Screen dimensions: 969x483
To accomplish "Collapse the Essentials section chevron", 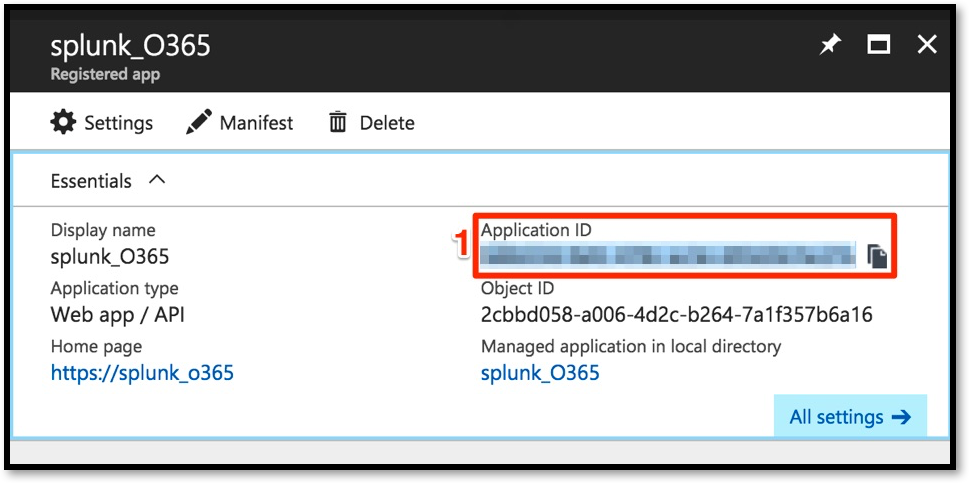I will coord(158,180).
